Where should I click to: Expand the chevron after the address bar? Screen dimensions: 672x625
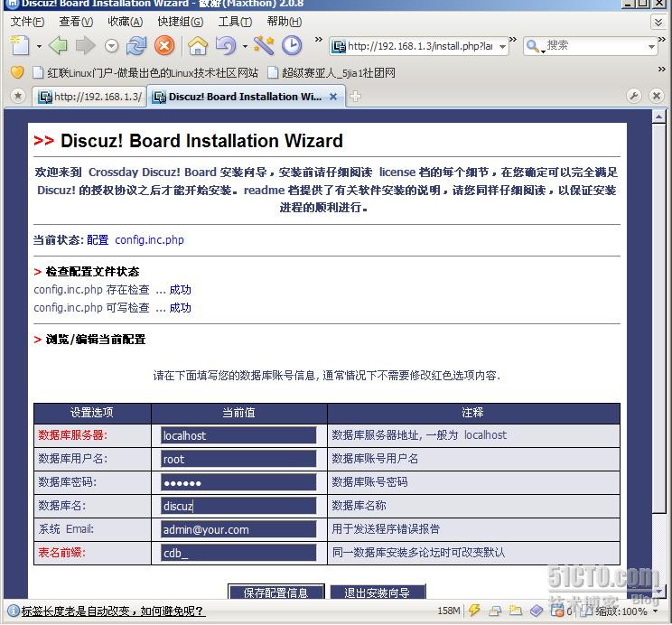click(513, 40)
